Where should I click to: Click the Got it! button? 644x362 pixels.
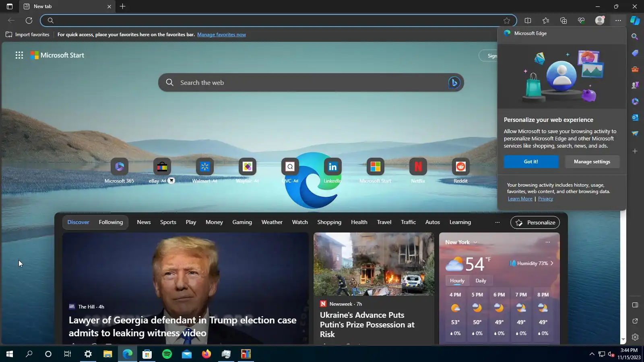pyautogui.click(x=531, y=162)
